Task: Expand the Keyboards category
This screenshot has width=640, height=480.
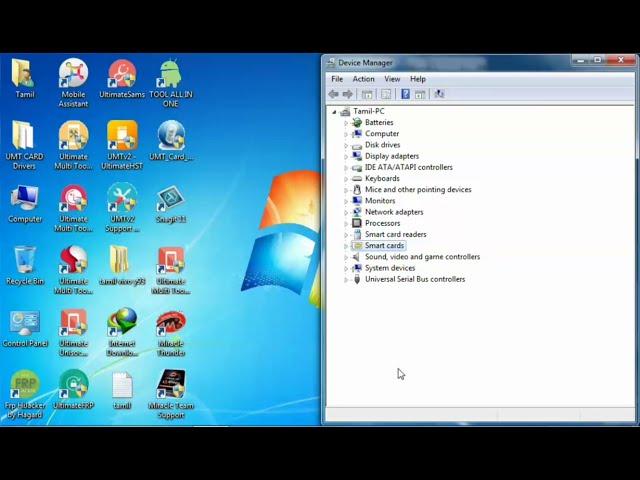Action: point(346,179)
